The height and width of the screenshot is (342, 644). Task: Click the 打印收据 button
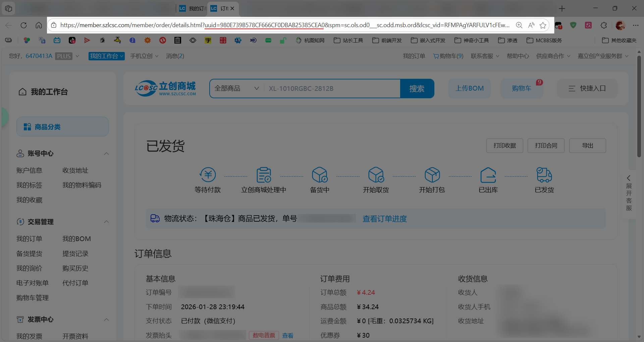(504, 146)
